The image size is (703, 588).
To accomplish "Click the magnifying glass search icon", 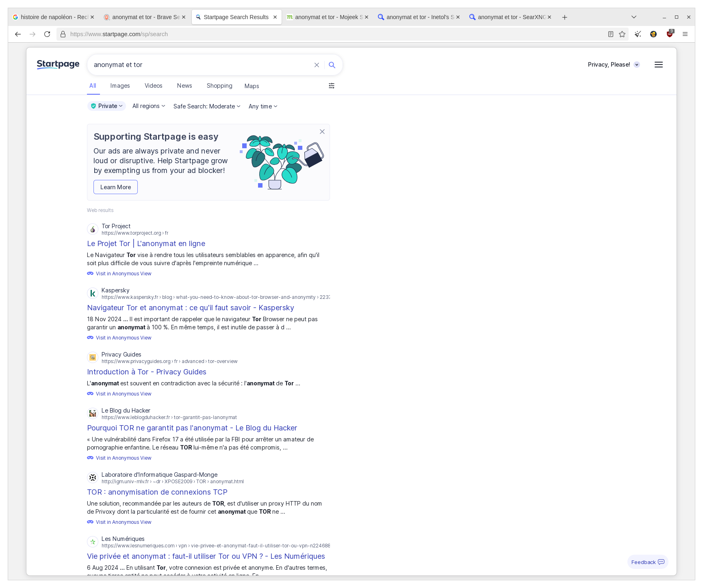I will (x=332, y=65).
